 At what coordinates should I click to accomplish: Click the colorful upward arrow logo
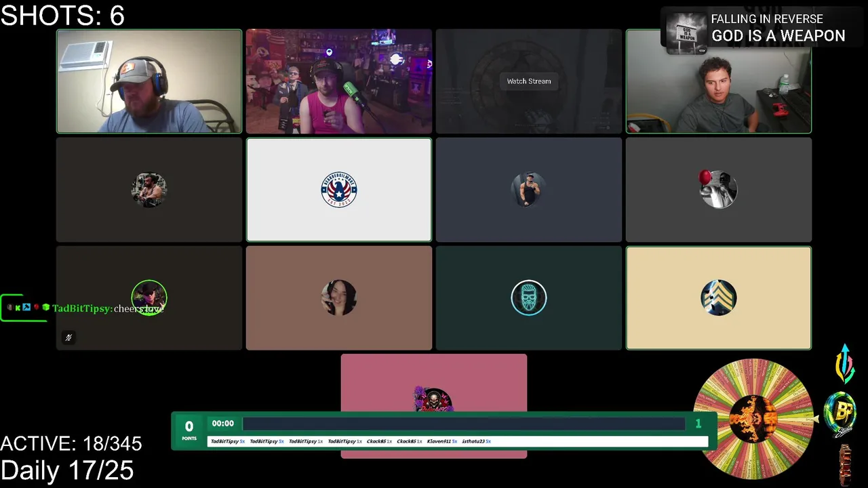[x=845, y=364]
